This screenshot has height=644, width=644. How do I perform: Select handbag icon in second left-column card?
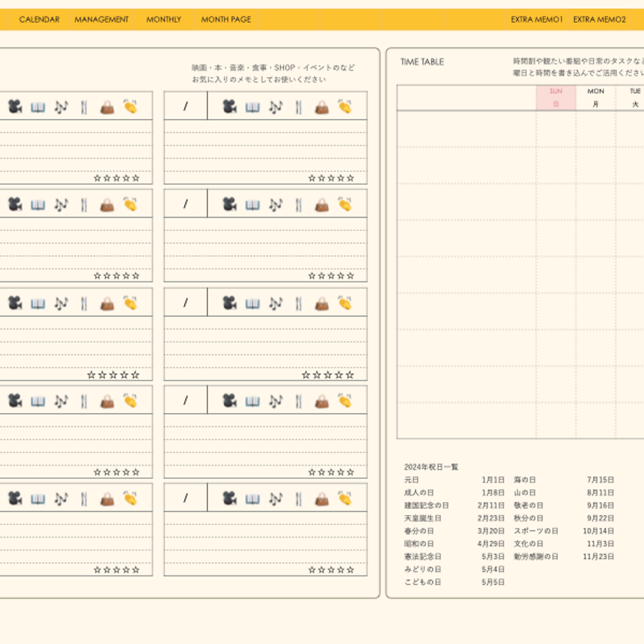click(x=107, y=205)
